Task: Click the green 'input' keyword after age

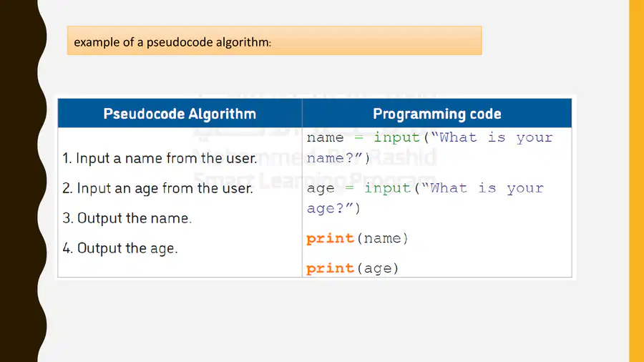Action: 387,188
